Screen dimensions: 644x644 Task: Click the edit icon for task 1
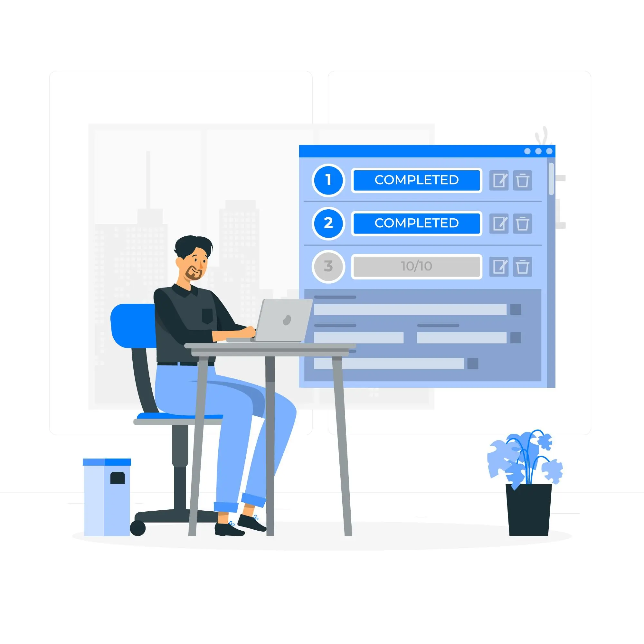[x=498, y=180]
